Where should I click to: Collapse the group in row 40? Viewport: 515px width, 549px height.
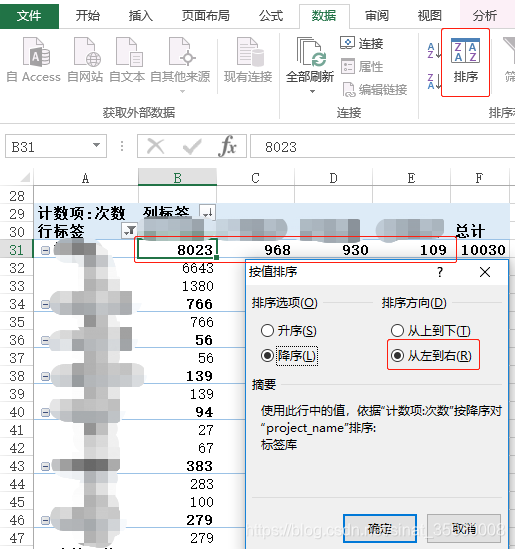(45, 412)
